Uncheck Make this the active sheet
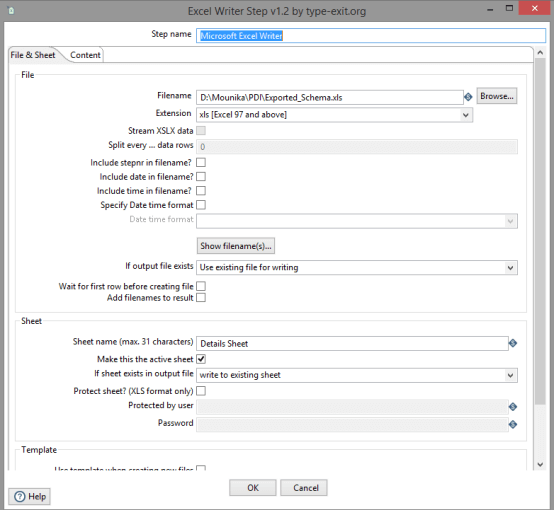 (x=201, y=359)
